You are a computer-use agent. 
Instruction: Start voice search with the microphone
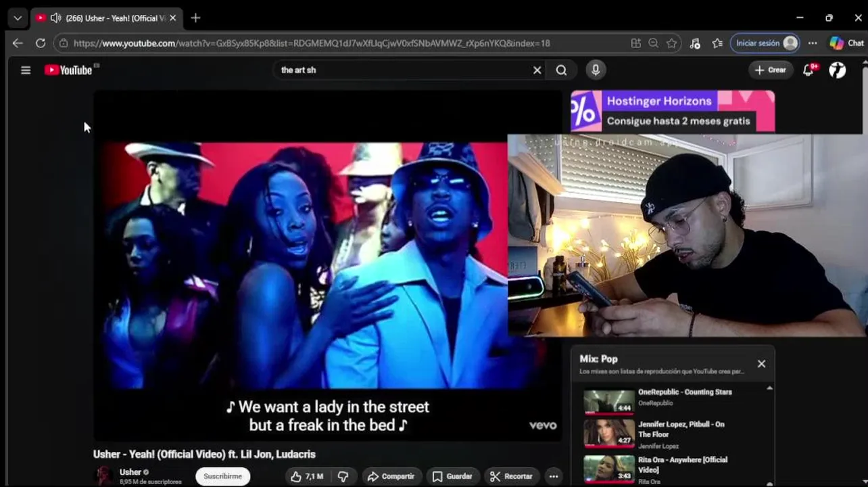(x=596, y=70)
